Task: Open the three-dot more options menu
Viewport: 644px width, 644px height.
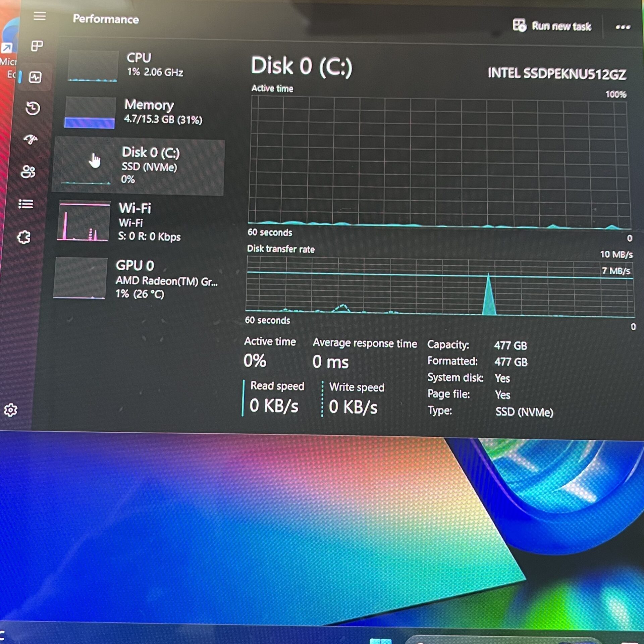Action: point(623,27)
